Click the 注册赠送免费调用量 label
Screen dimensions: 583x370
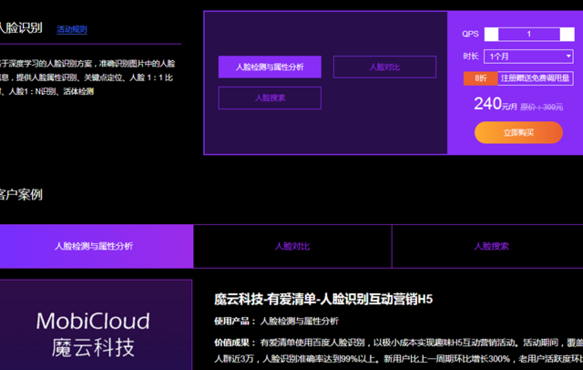tap(535, 78)
